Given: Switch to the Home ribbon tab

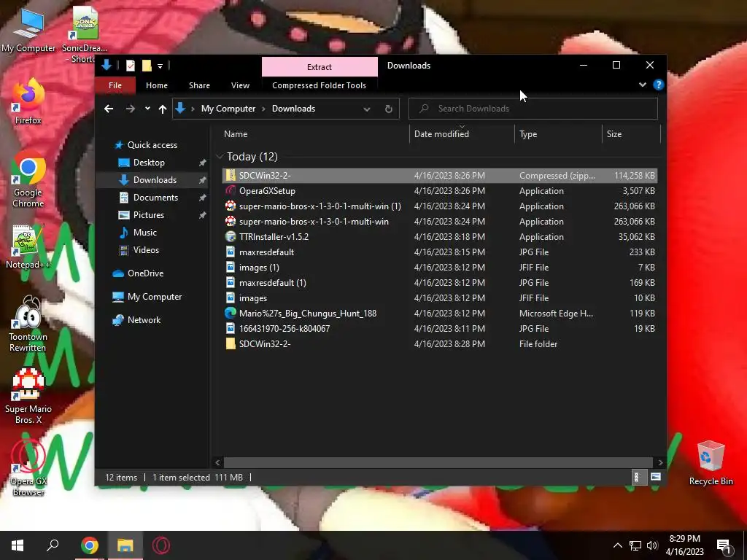Looking at the screenshot, I should pos(156,85).
